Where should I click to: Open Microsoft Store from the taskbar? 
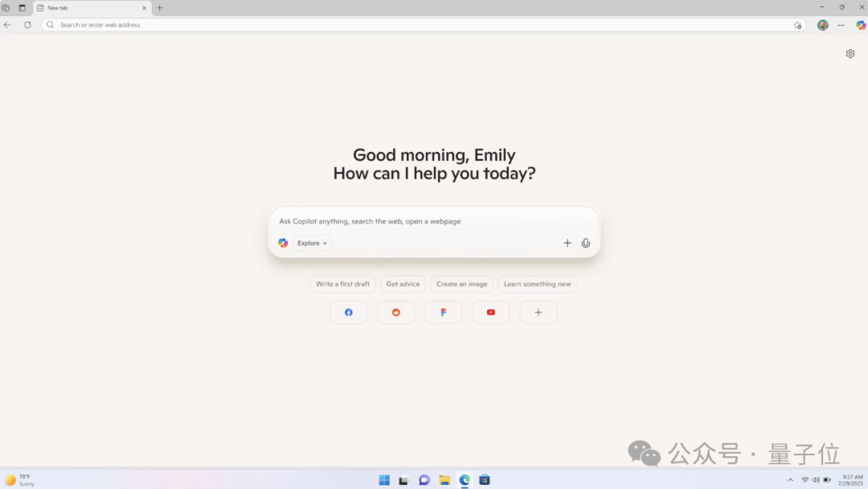[485, 480]
